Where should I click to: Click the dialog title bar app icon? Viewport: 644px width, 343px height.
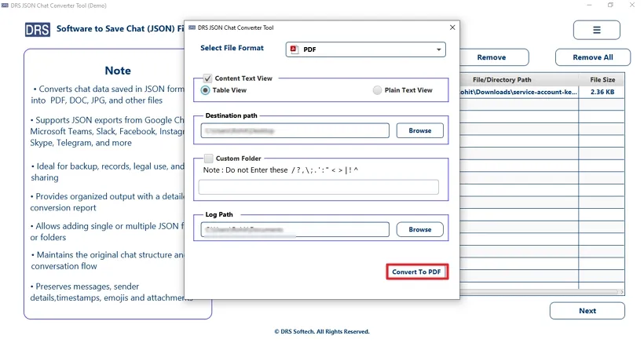tap(192, 27)
